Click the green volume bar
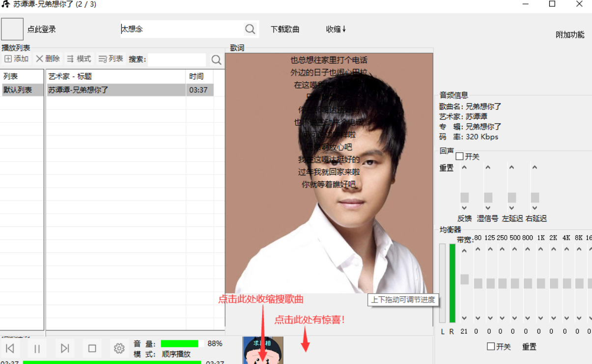The height and width of the screenshot is (364, 592). pyautogui.click(x=179, y=344)
